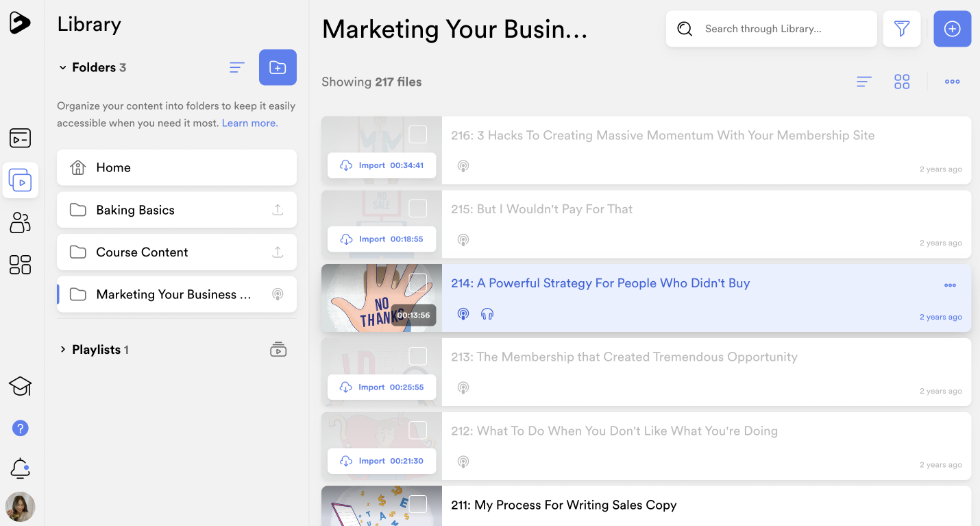Expand the Playlists section chevron

click(x=62, y=350)
